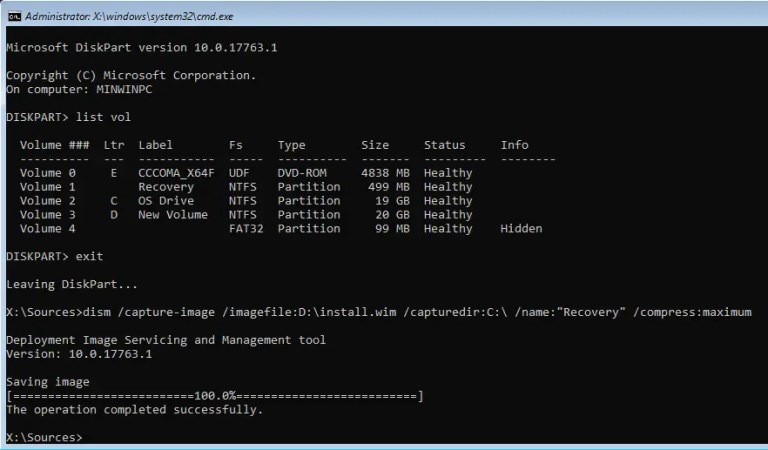Click the 'CCCOMA_X64F' label
The height and width of the screenshot is (450, 768).
tap(176, 173)
